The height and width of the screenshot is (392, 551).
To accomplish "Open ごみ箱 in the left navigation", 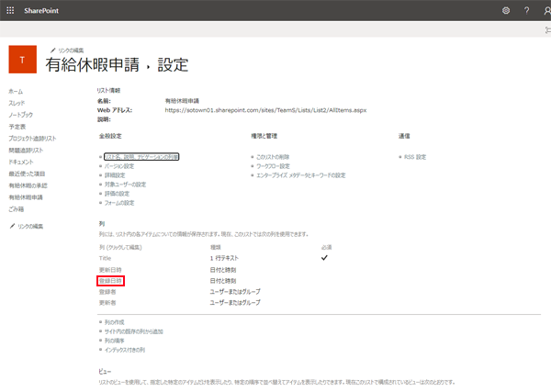I will [17, 209].
